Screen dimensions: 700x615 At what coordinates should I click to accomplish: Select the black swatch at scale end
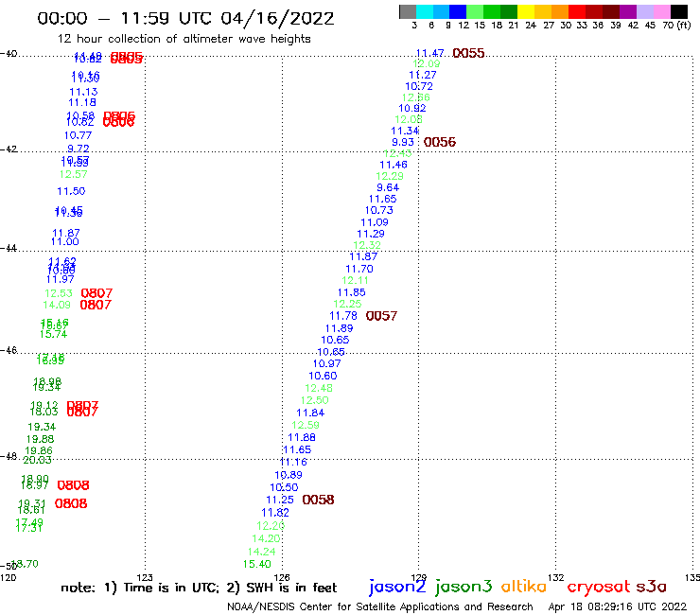point(679,11)
